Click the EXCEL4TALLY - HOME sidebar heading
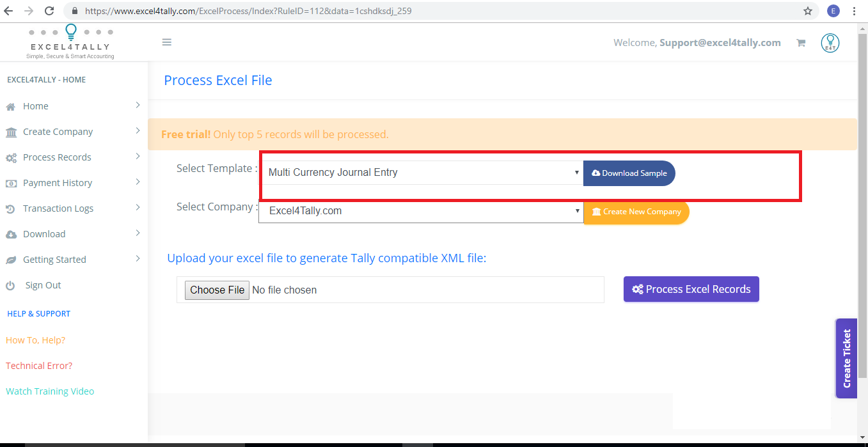Image resolution: width=868 pixels, height=447 pixels. pyautogui.click(x=46, y=80)
